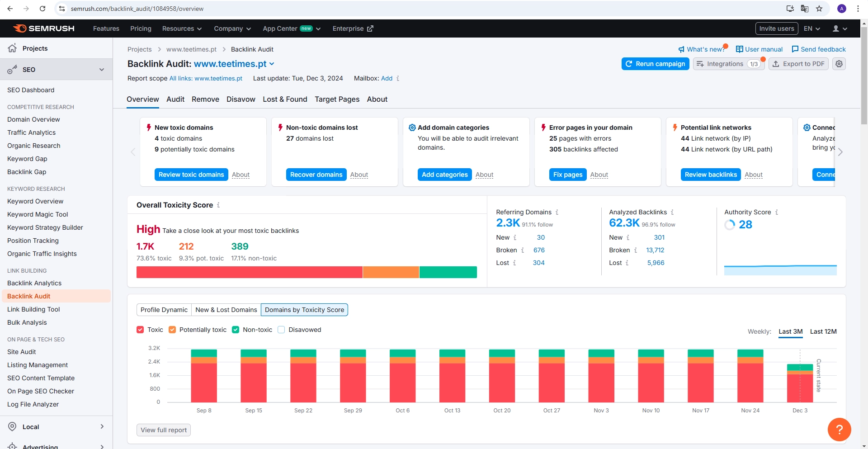Enable the Disavowed filter checkbox
This screenshot has width=868, height=449.
(281, 330)
